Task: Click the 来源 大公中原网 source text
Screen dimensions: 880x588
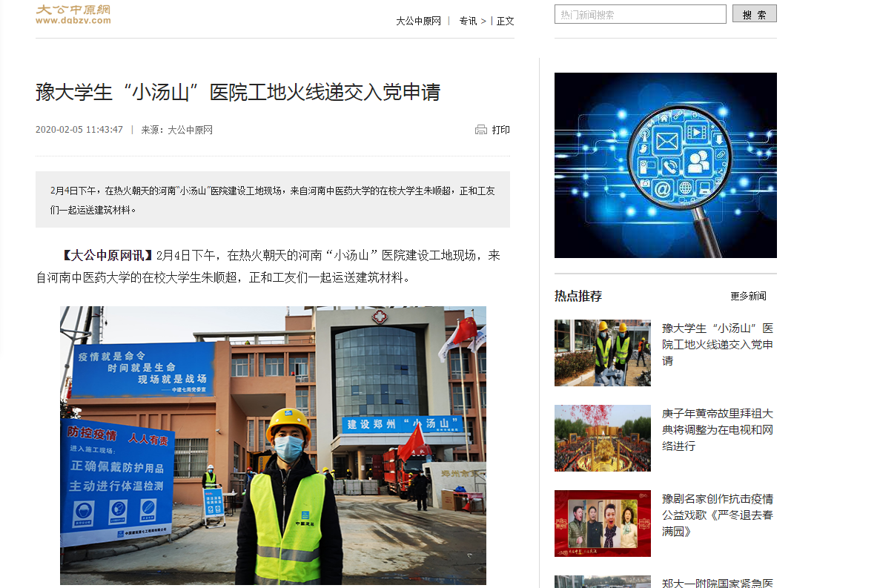Action: [x=177, y=130]
